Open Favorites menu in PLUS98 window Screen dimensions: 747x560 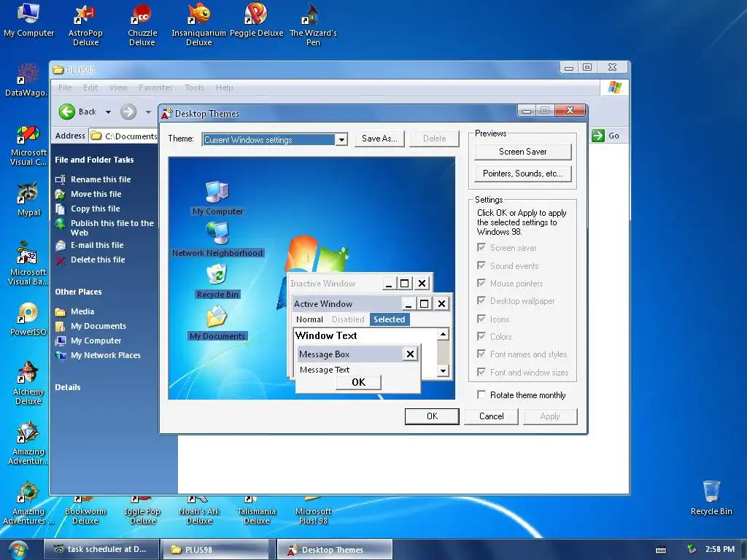coord(155,87)
